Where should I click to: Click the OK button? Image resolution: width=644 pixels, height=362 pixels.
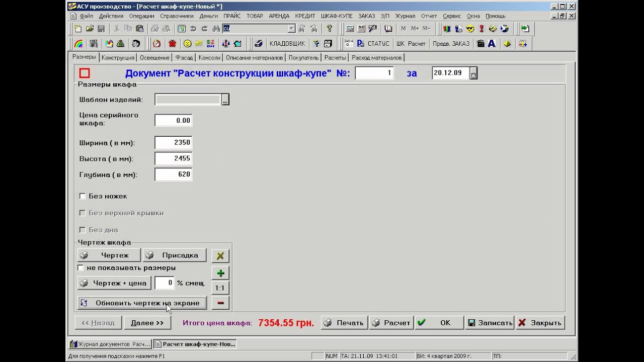[x=439, y=323]
